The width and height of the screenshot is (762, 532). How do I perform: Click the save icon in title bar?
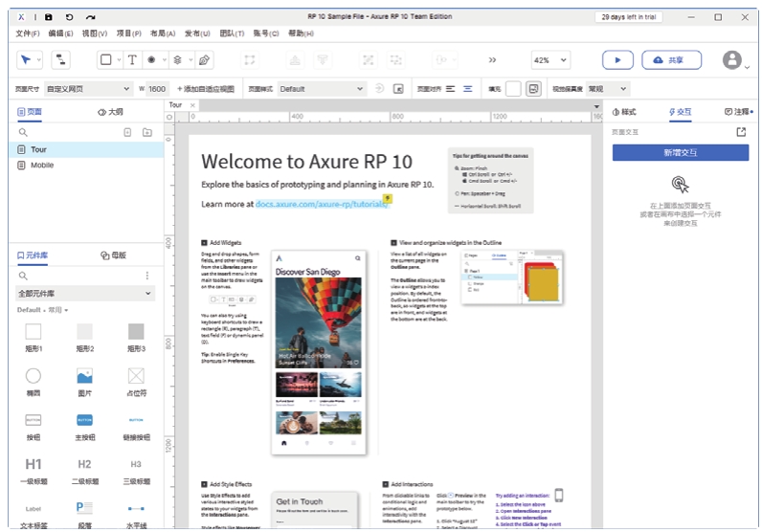click(x=48, y=17)
